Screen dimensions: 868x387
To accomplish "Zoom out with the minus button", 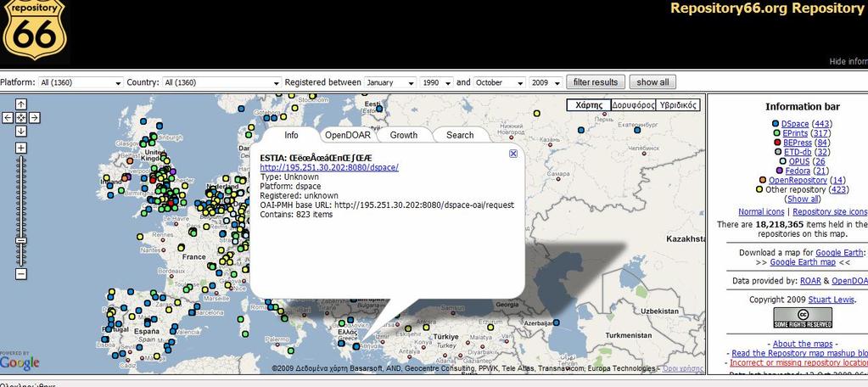I will (x=21, y=273).
